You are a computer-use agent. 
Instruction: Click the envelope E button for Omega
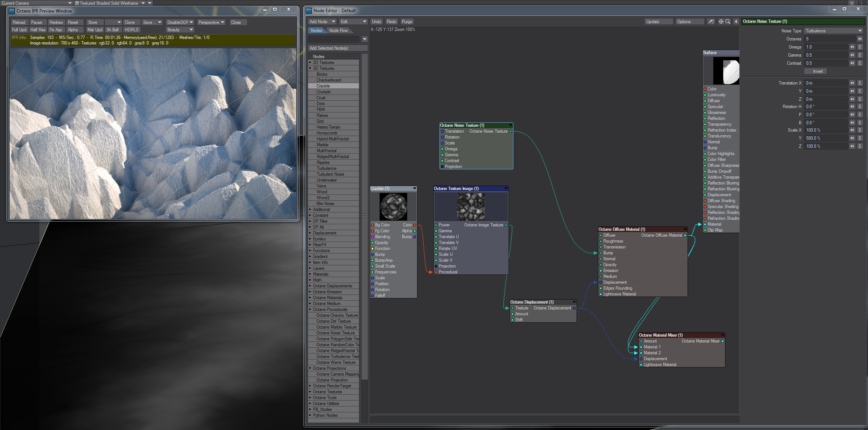tap(860, 47)
